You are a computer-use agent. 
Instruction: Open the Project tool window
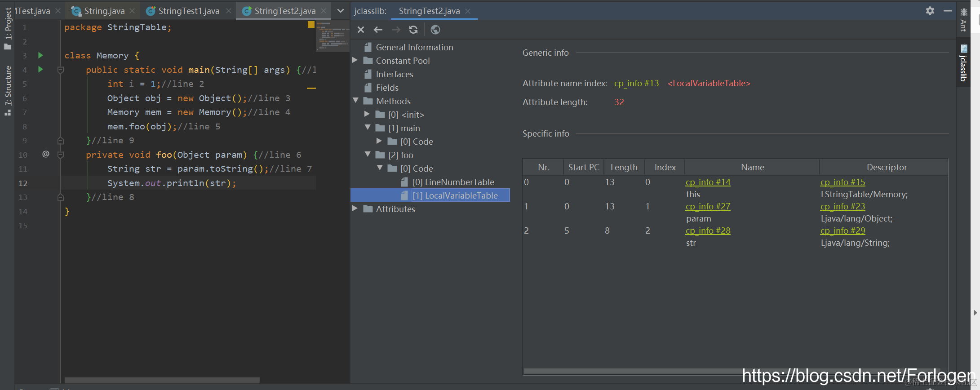coord(8,28)
